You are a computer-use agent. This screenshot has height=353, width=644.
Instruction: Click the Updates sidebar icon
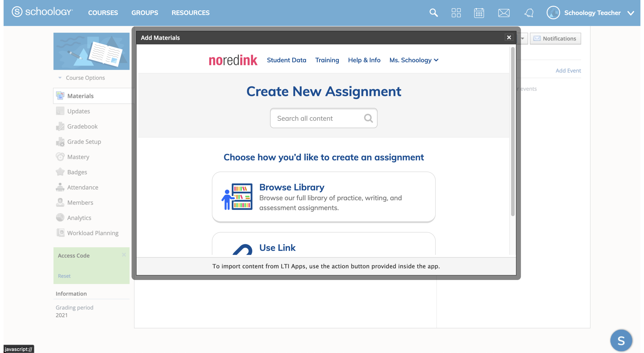(x=60, y=111)
